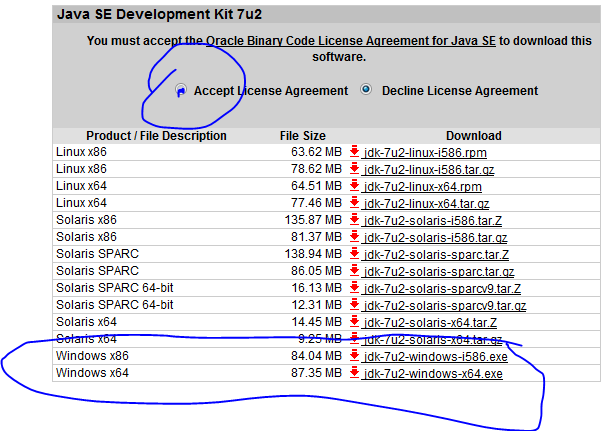609x431 pixels.
Task: Download jdk-7u2-solaris-x64.tar.gz file link
Action: [432, 340]
